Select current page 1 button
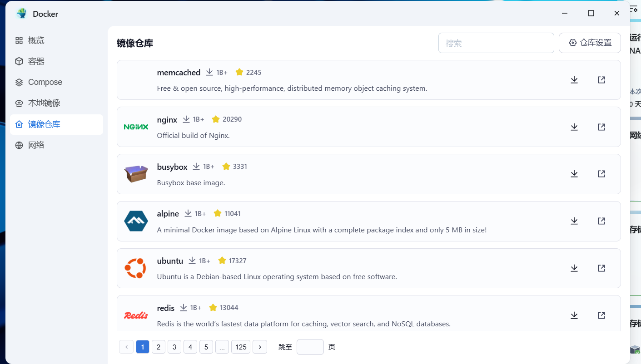 point(142,347)
